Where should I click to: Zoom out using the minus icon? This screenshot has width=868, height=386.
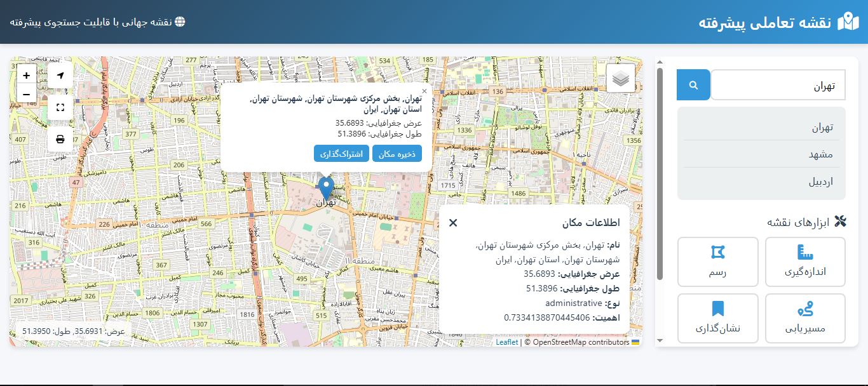(x=26, y=94)
